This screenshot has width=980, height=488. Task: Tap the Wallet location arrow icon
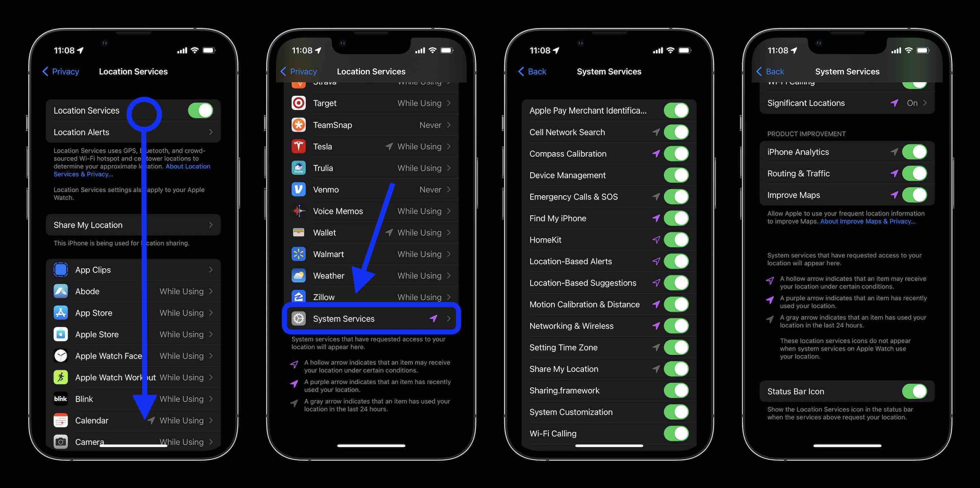[x=388, y=234]
